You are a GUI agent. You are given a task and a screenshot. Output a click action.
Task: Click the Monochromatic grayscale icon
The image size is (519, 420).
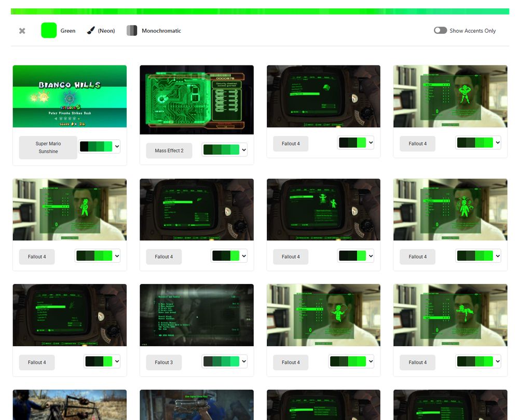coord(132,31)
